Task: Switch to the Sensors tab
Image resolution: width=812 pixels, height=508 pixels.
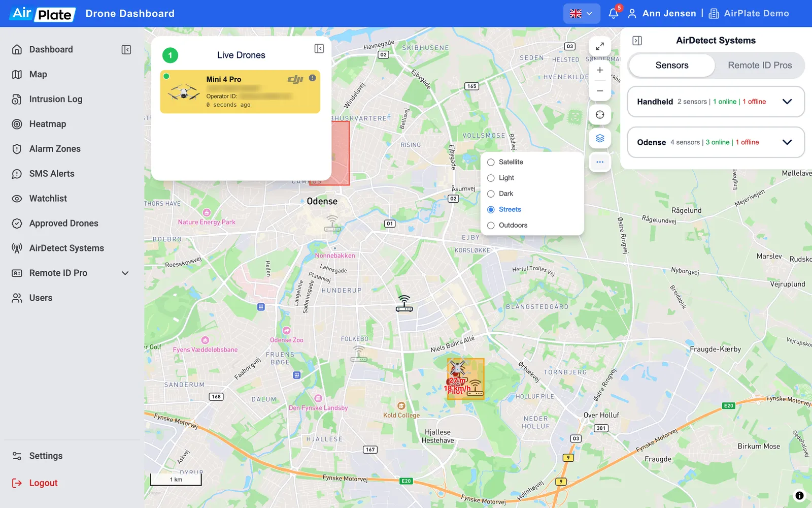Action: click(x=672, y=66)
